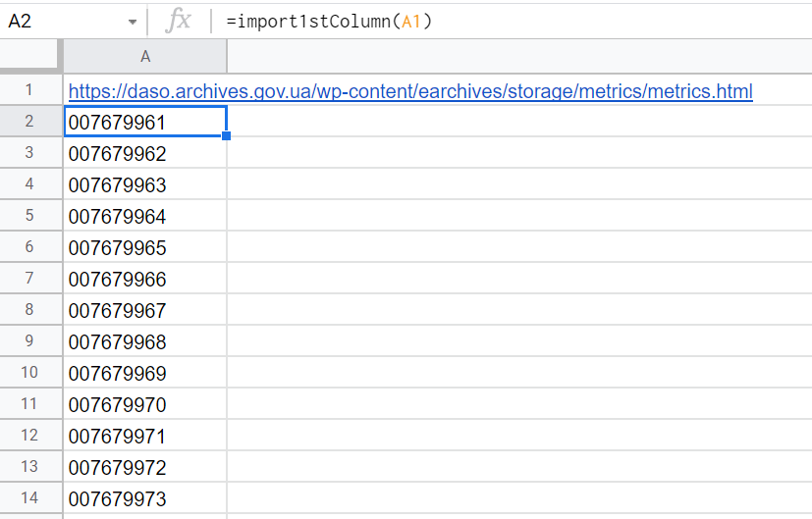Select row header 13
The width and height of the screenshot is (812, 519).
click(30, 466)
